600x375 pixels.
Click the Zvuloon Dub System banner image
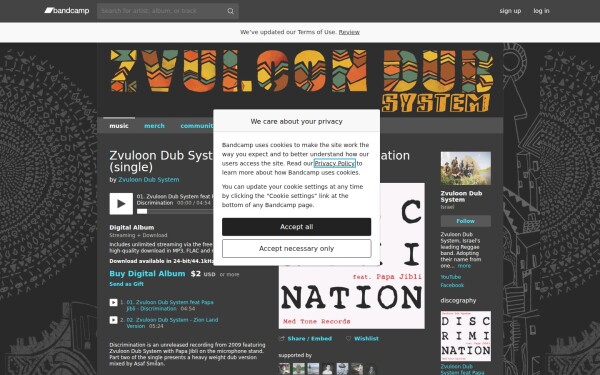pos(300,80)
